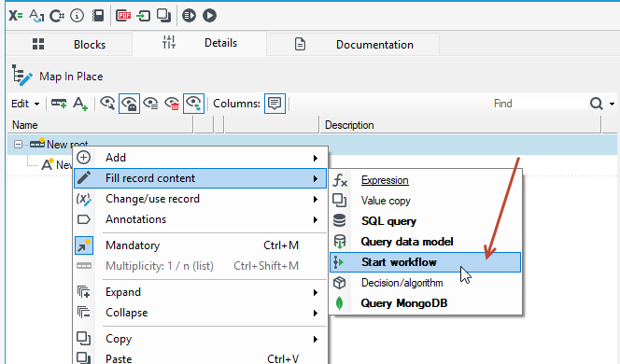620x364 pixels.
Task: Choose Paste from the context menu
Action: pyautogui.click(x=201, y=358)
